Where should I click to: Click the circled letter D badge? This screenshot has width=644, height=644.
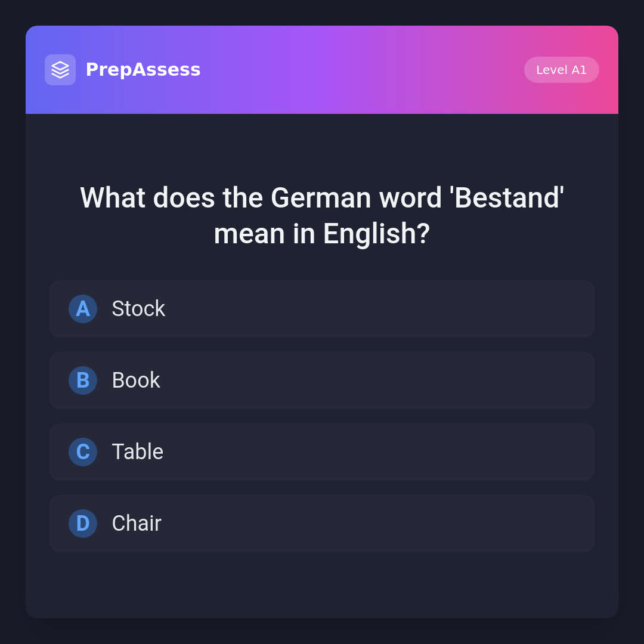(83, 524)
